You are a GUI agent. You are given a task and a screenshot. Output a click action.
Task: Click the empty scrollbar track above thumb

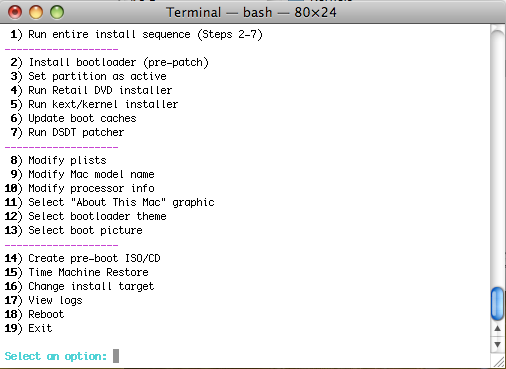tap(497, 157)
